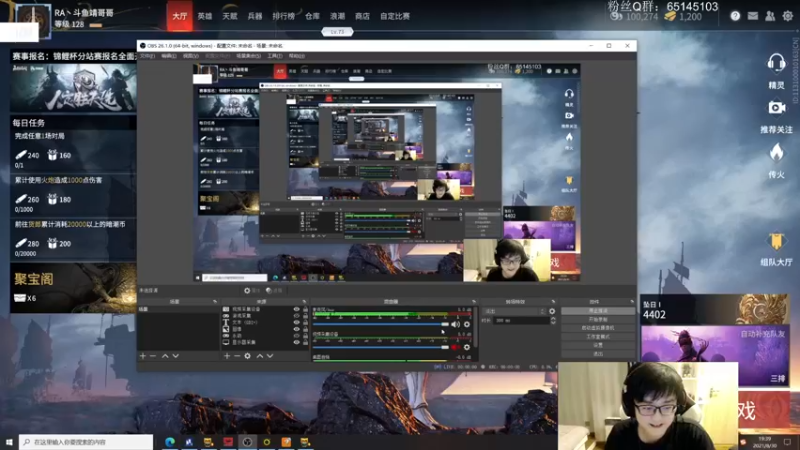This screenshot has width=800, height=450.
Task: Enable 工作室模式 in OBS controls
Action: point(598,337)
